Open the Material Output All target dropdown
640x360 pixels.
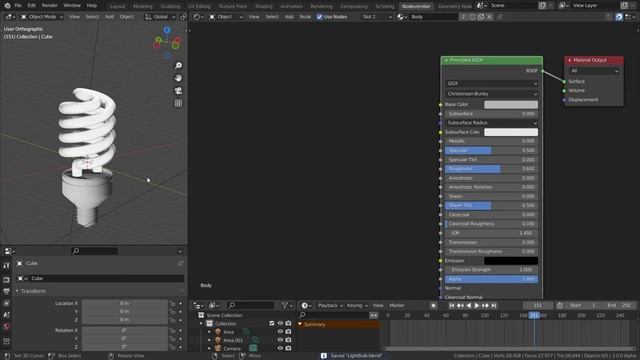pyautogui.click(x=593, y=71)
